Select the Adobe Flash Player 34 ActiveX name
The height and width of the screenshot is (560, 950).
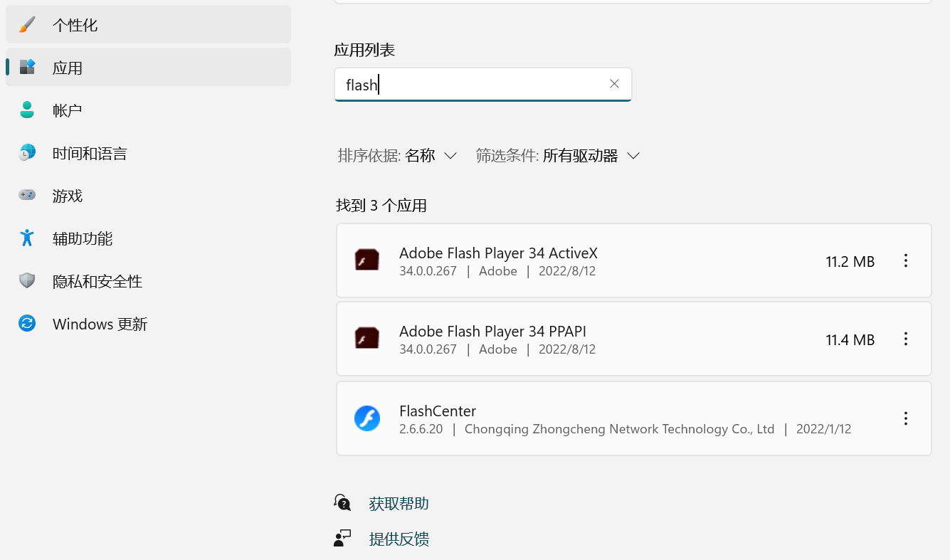point(498,253)
